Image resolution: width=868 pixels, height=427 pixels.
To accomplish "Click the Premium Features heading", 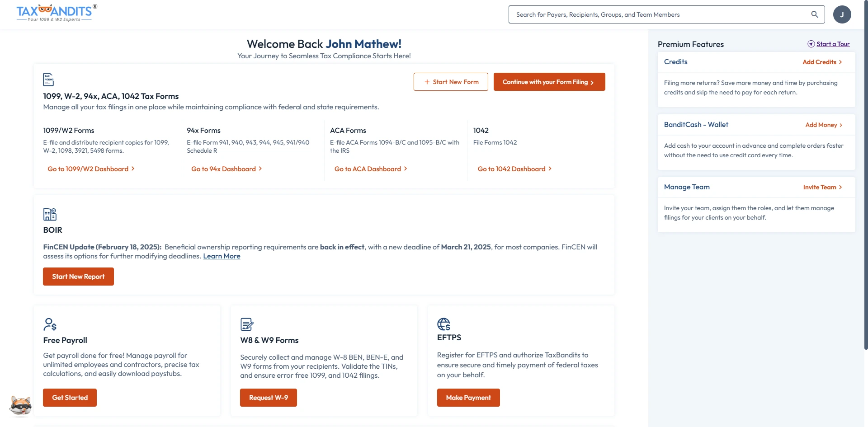I will 690,44.
